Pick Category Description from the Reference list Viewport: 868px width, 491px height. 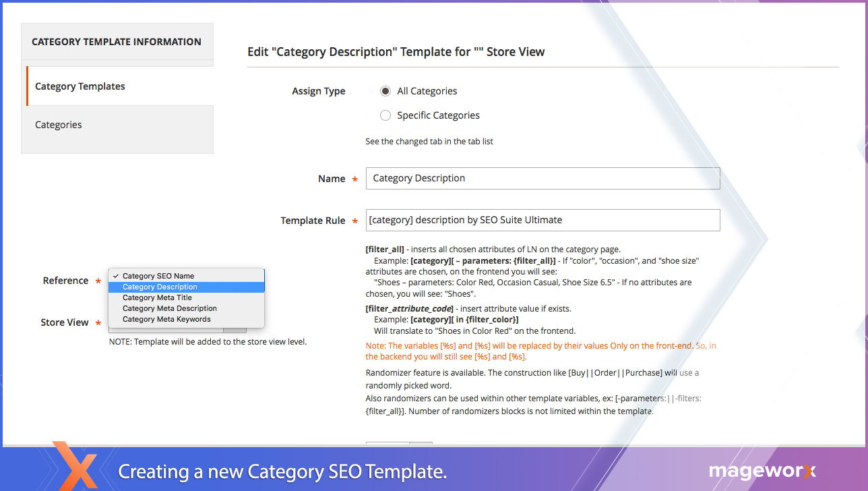[160, 287]
